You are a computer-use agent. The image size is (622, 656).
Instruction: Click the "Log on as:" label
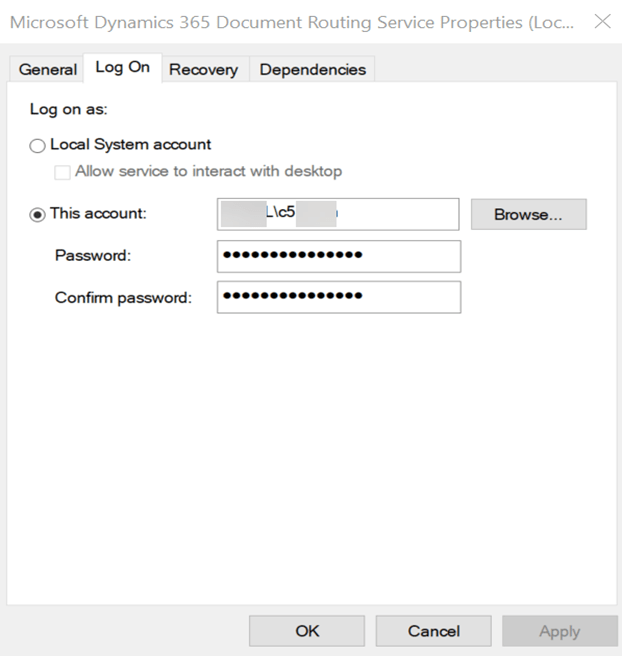click(x=69, y=109)
